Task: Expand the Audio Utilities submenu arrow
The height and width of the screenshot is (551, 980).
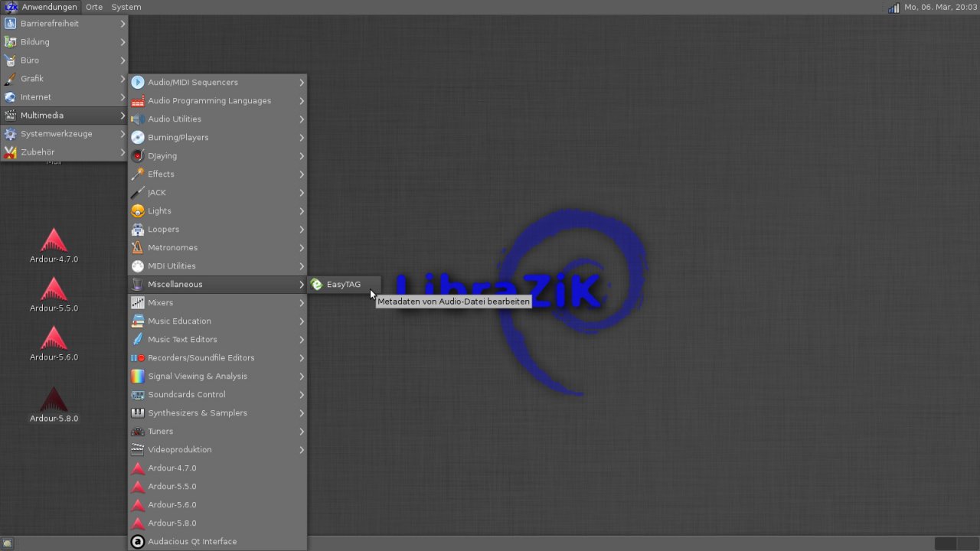Action: point(302,119)
